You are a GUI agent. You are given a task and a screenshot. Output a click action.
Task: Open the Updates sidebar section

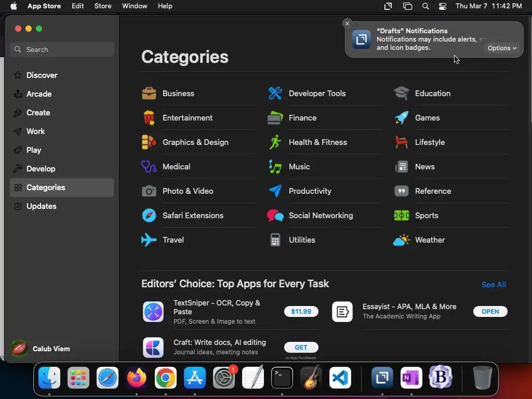coord(62,206)
